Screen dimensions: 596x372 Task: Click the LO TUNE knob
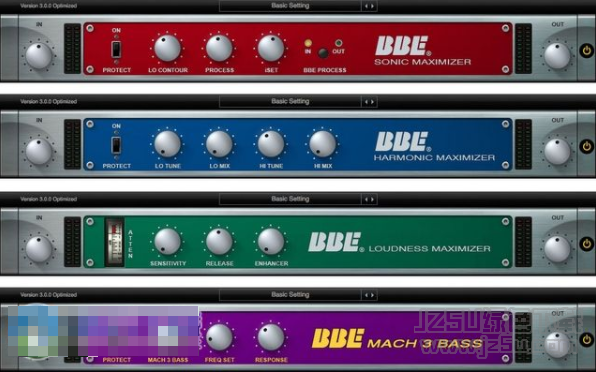[167, 144]
